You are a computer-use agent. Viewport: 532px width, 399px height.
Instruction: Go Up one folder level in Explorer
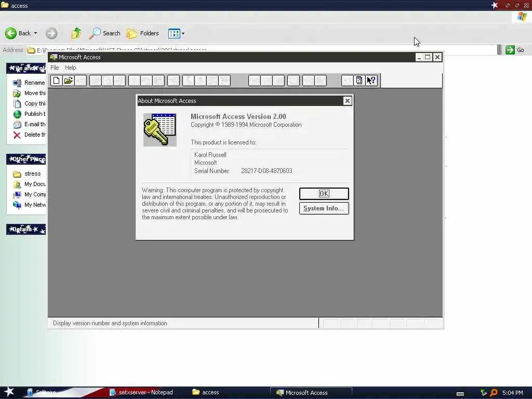pyautogui.click(x=76, y=33)
